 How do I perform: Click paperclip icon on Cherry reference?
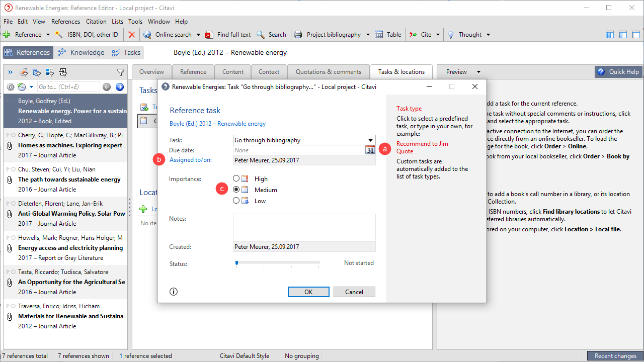point(9,145)
